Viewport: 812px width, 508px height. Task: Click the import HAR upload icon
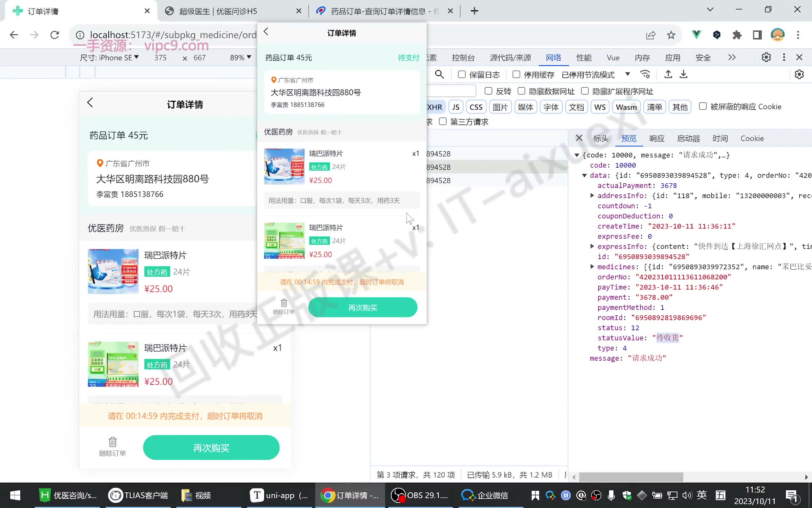pos(668,75)
